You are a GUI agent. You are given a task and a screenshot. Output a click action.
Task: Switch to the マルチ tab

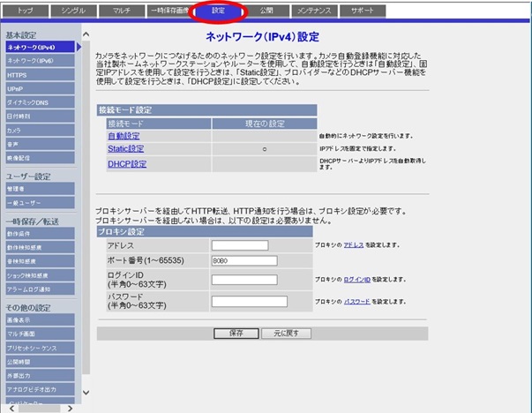click(x=122, y=11)
